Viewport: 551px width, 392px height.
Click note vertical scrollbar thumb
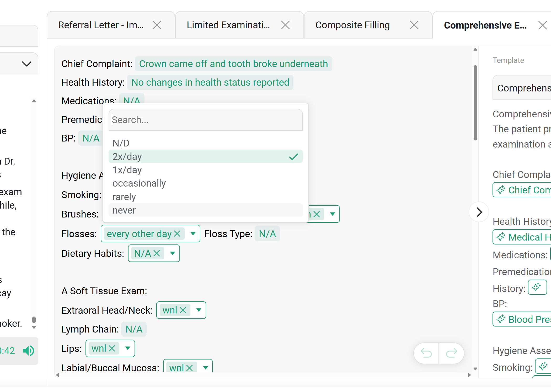tap(475, 103)
